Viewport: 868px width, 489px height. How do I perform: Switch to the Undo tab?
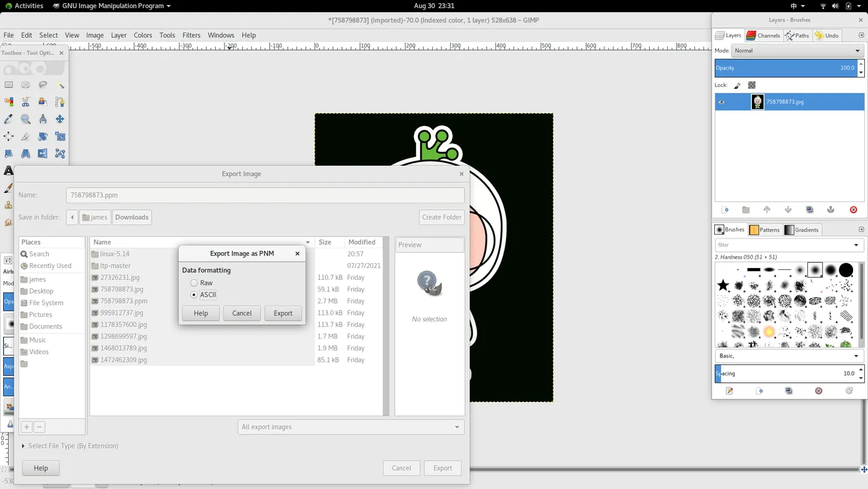click(827, 35)
